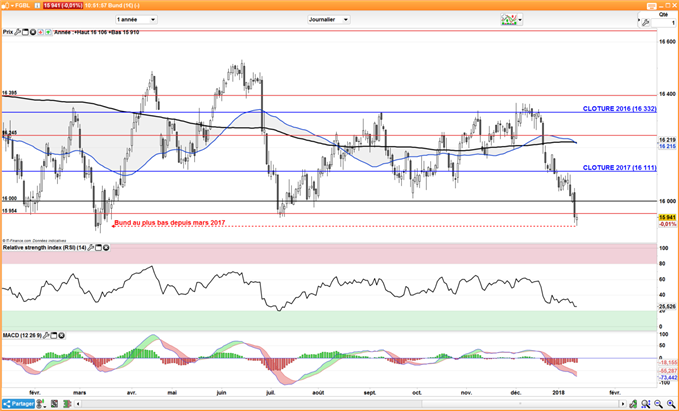This screenshot has width=679, height=411.
Task: Close the RSI indicator panel
Action: pyautogui.click(x=106, y=248)
